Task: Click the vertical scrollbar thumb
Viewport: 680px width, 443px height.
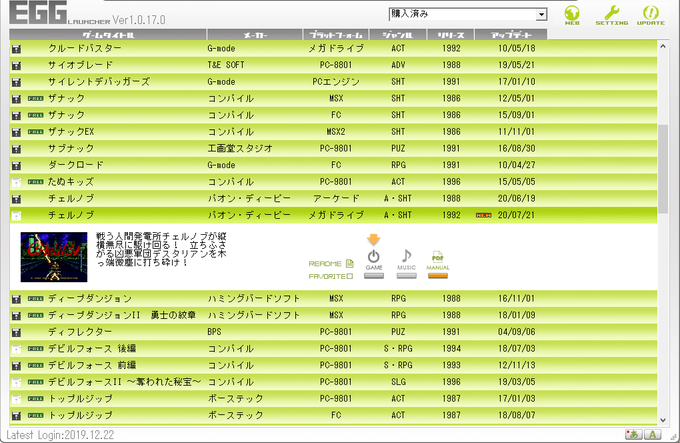Action: click(663, 169)
